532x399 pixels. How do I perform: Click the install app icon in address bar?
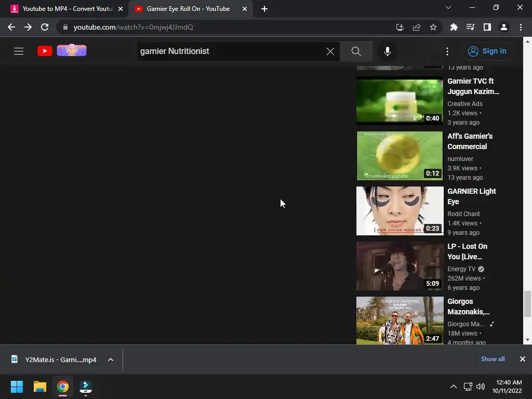tap(400, 27)
